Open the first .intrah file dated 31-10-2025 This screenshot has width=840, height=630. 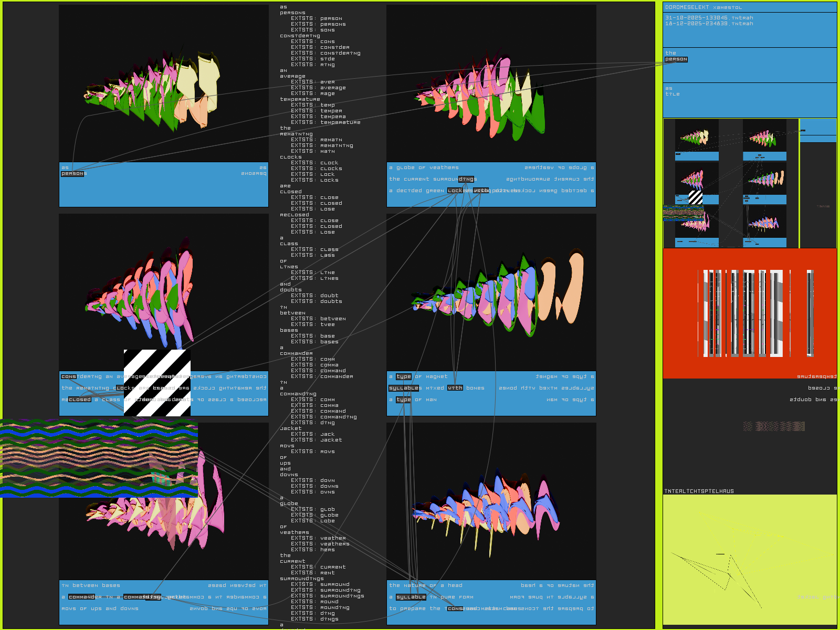(x=709, y=18)
